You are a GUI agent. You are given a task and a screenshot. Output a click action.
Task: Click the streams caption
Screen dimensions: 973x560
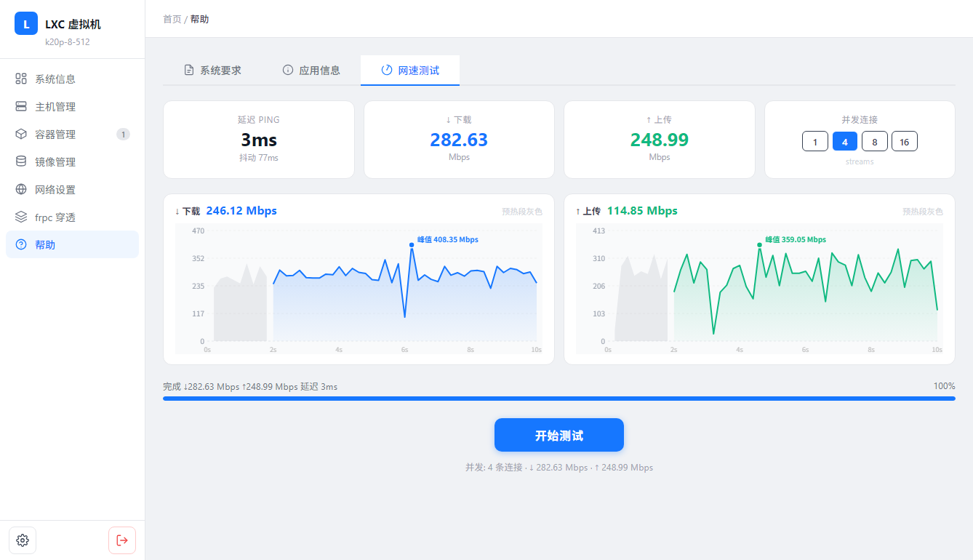[860, 161]
